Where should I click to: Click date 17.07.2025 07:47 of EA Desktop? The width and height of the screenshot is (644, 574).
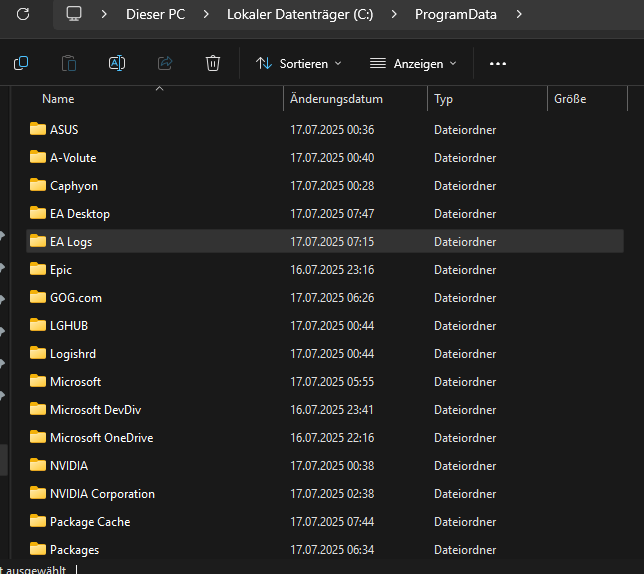pyautogui.click(x=332, y=214)
